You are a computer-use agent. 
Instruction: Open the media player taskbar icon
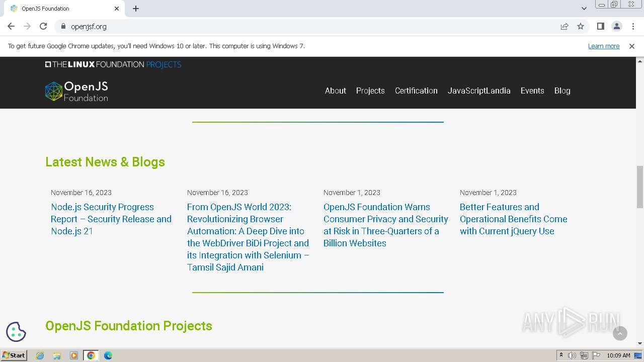[74, 355]
